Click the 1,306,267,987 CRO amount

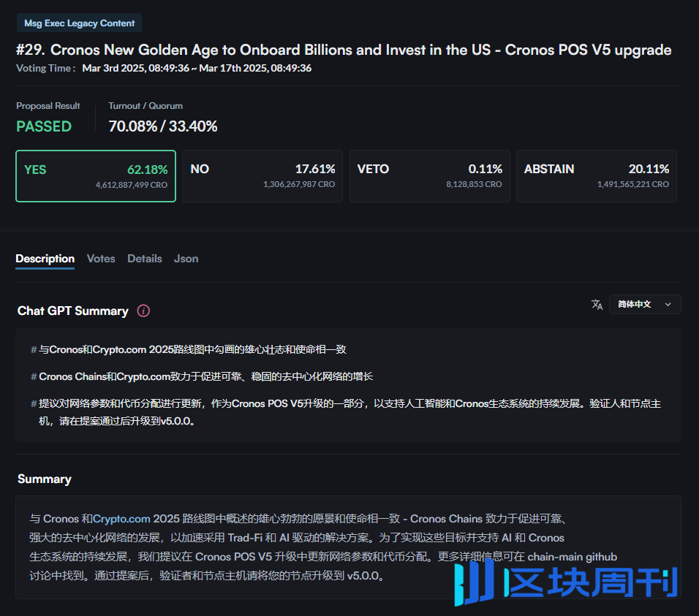(x=298, y=184)
